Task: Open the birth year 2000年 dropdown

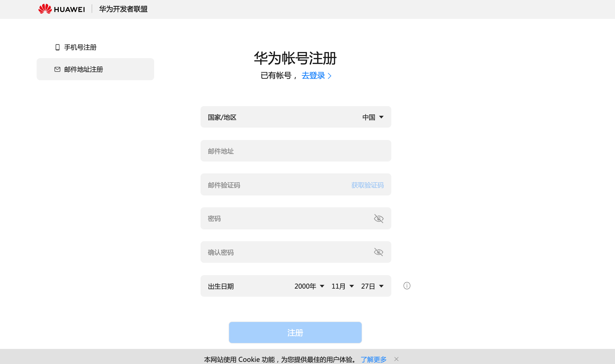Action: 309,286
